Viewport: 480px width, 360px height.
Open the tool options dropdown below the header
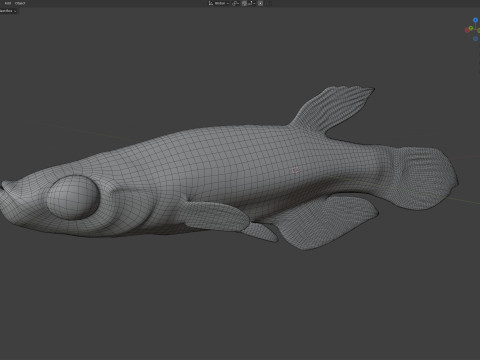(x=8, y=11)
